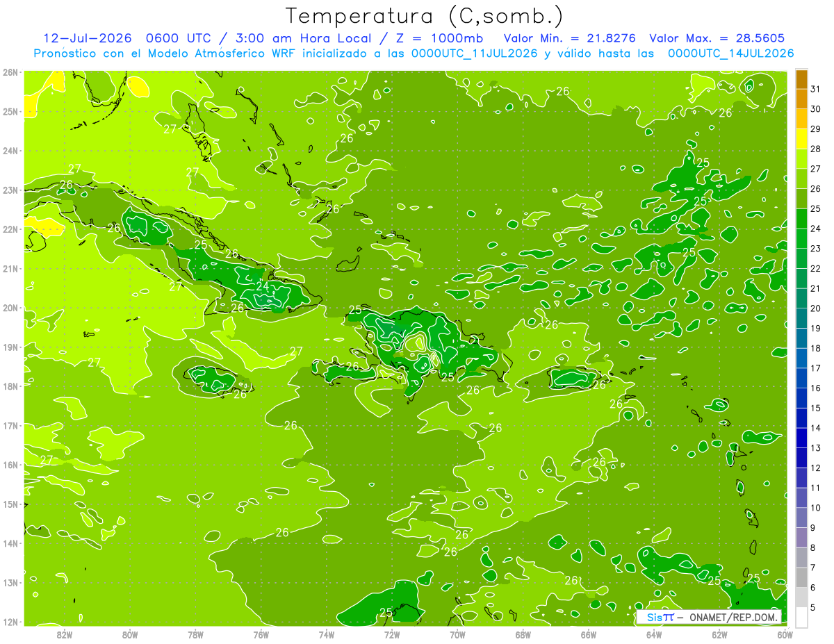Click the 25N latitude axis label
The image size is (834, 644).
point(10,112)
